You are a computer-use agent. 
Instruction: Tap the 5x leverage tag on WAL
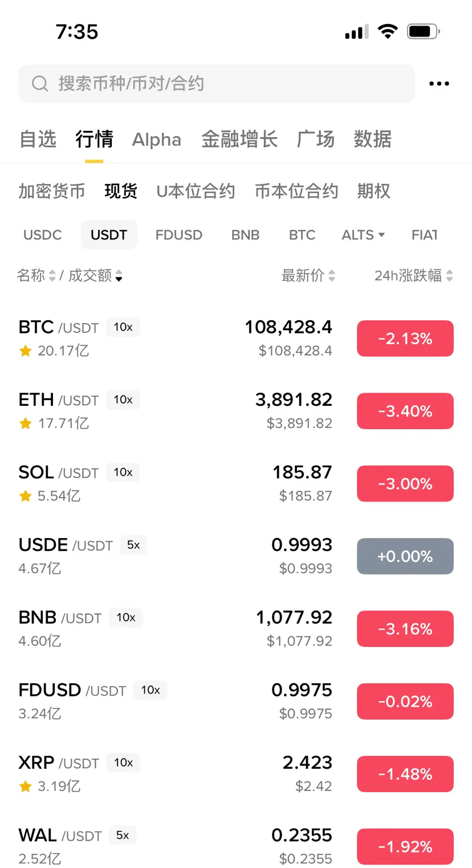123,836
